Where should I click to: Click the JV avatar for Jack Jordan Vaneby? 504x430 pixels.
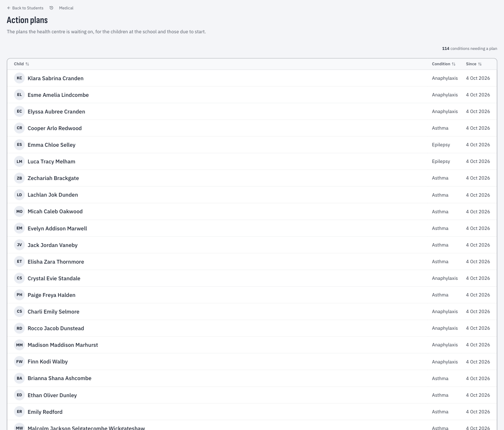(x=19, y=245)
